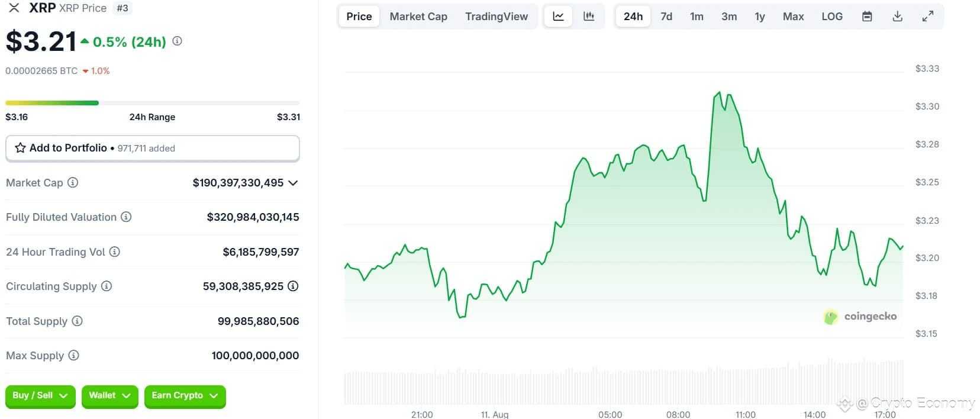Open Max Supply info icon
The height and width of the screenshot is (419, 980).
pyautogui.click(x=73, y=355)
